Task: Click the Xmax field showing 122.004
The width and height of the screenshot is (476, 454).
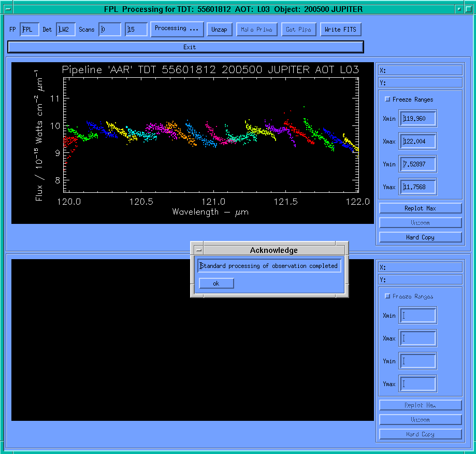Action: pos(417,141)
